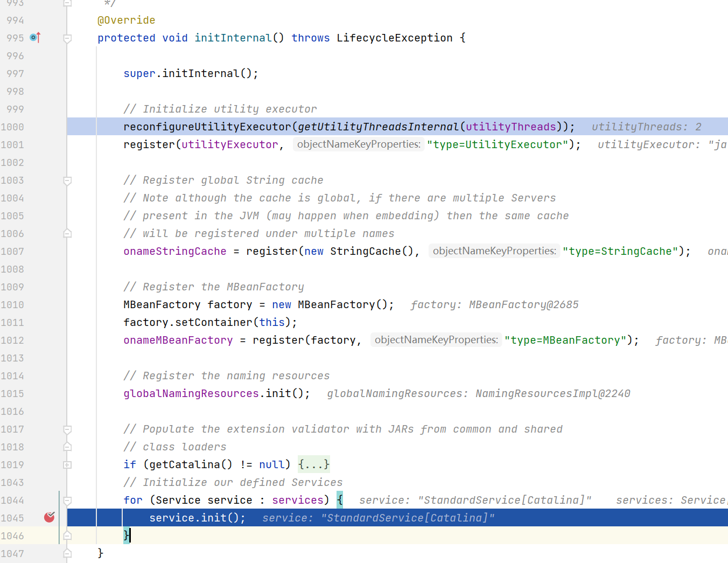Viewport: 728px width, 563px height.
Task: Click the gutter line number 1000
Action: click(x=12, y=127)
